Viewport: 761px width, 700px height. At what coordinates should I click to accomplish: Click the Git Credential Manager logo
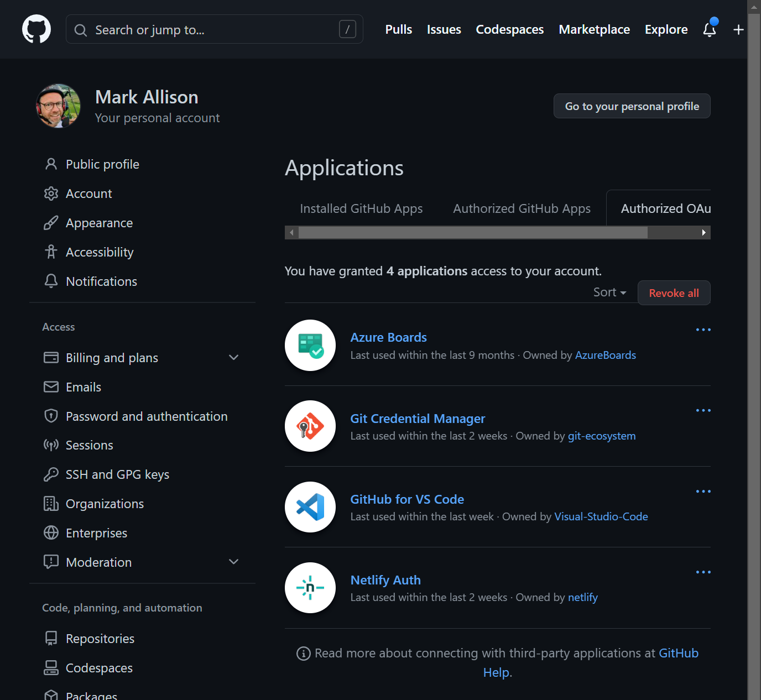tap(310, 426)
